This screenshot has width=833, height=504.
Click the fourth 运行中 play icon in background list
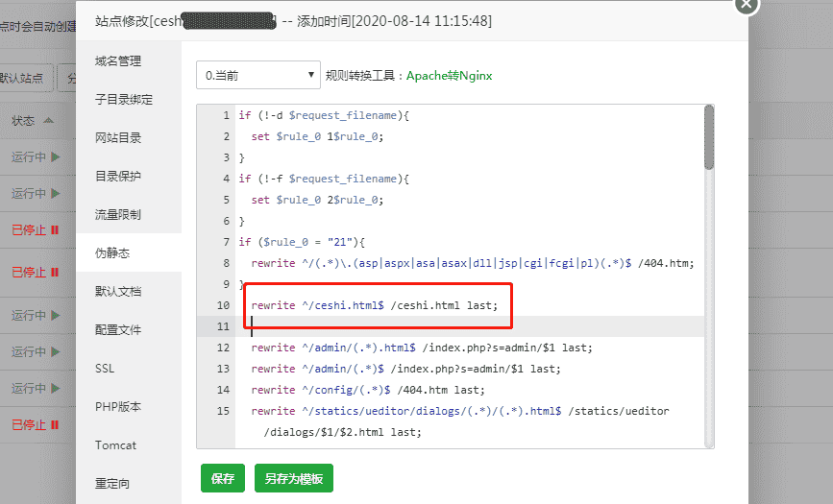tap(56, 351)
